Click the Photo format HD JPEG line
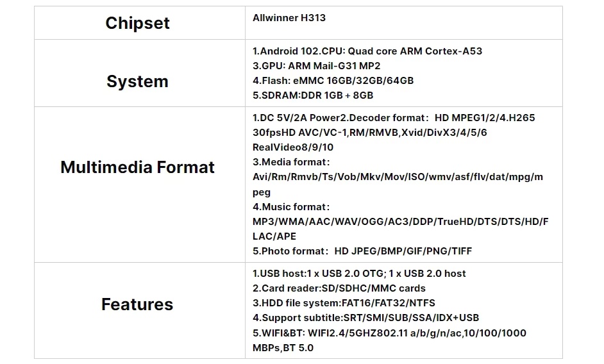 coord(362,251)
